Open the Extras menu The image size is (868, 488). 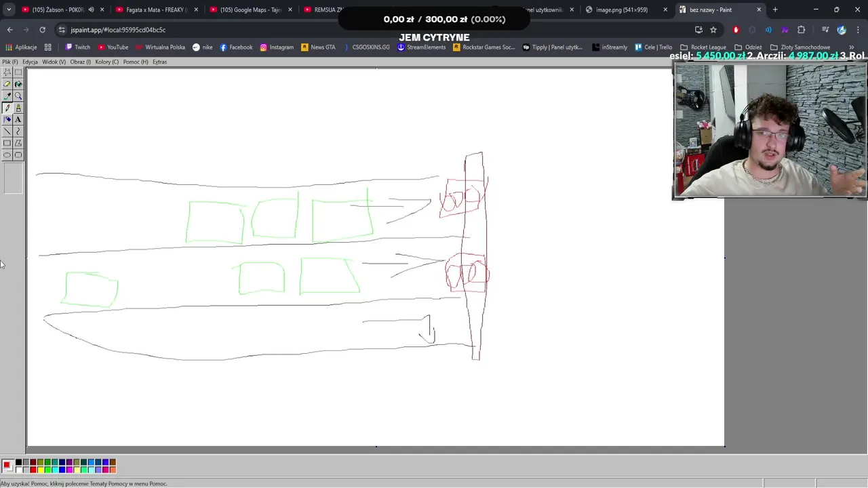(159, 62)
